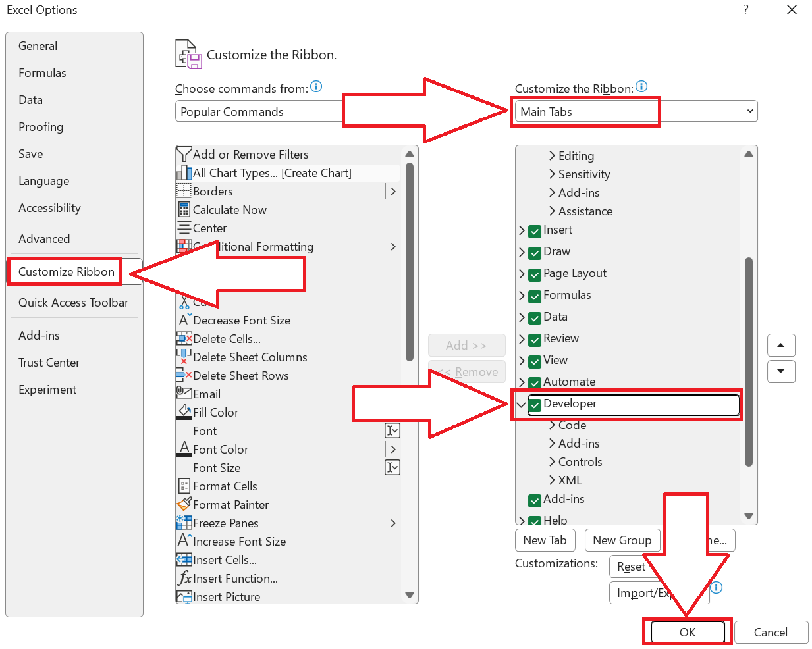The image size is (812, 649).
Task: Click the Delete Cells icon
Action: [184, 339]
